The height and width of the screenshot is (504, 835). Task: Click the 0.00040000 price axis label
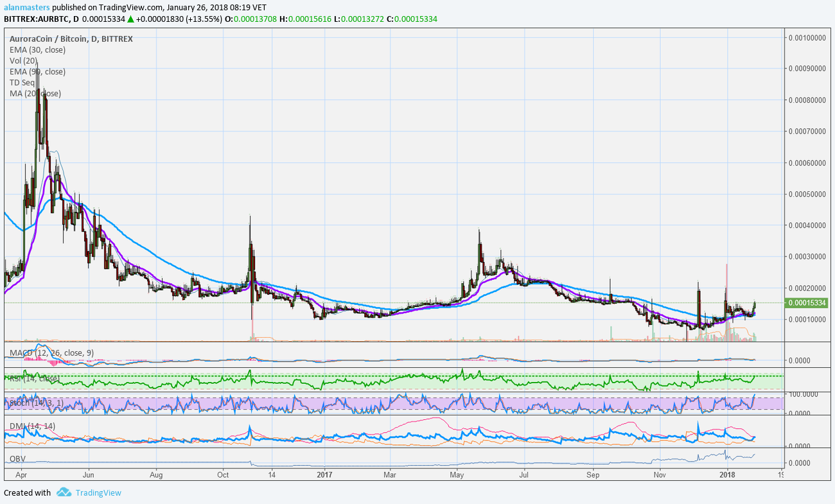click(807, 225)
